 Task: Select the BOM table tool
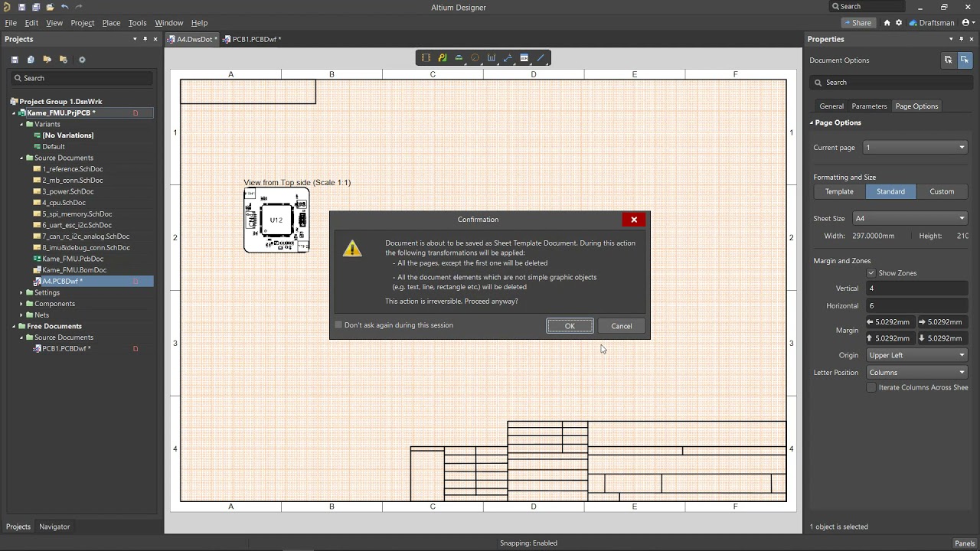coord(524,58)
